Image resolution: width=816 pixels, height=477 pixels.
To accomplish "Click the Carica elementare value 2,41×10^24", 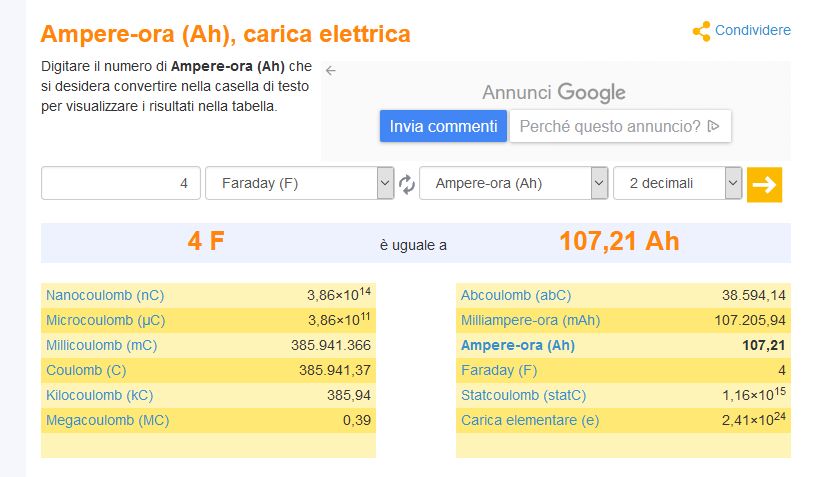I will coord(754,419).
